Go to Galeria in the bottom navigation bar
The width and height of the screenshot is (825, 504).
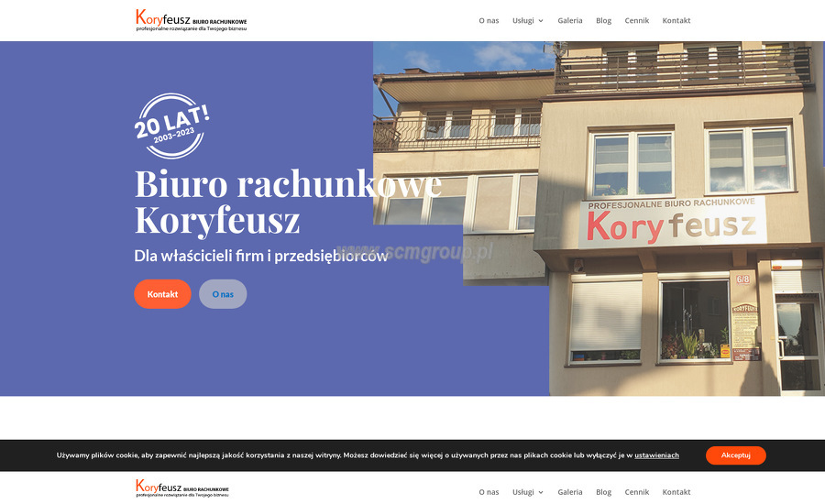569,492
